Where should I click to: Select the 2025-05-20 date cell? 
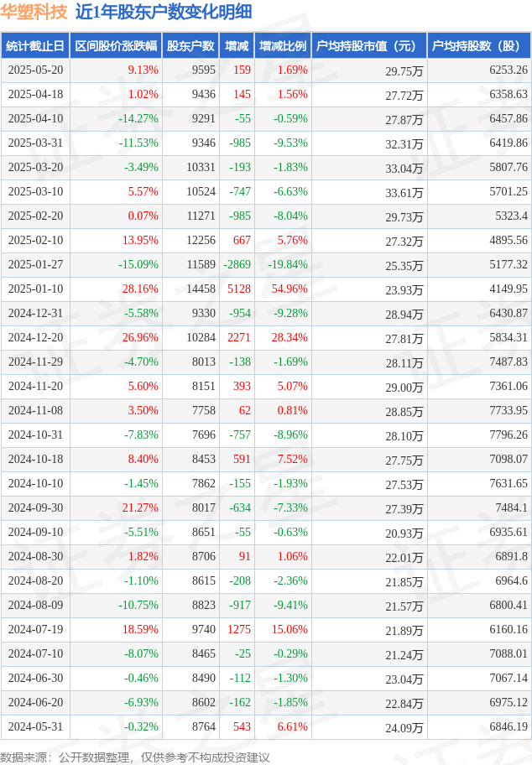[35, 70]
